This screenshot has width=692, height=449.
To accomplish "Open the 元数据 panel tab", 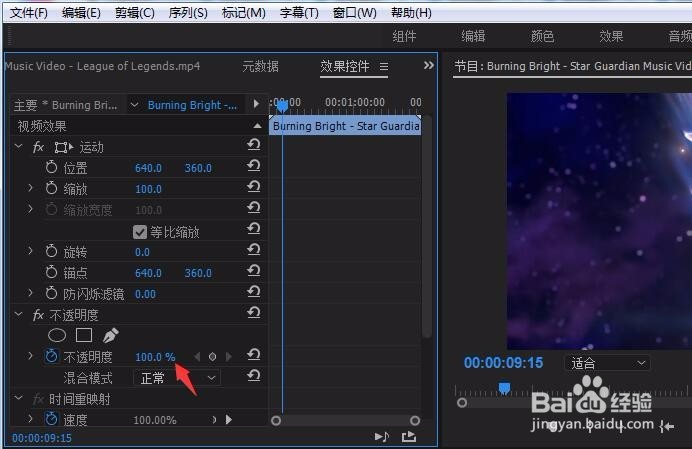I will pos(260,66).
